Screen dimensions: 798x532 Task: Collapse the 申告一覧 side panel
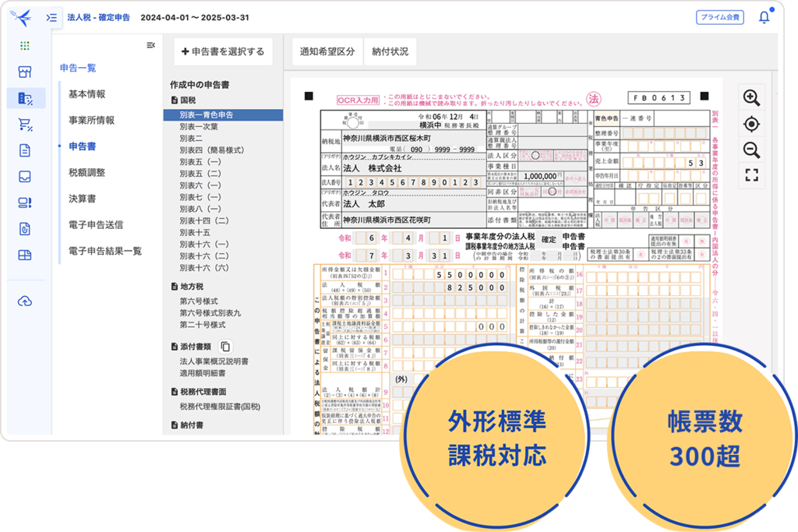pyautogui.click(x=150, y=45)
